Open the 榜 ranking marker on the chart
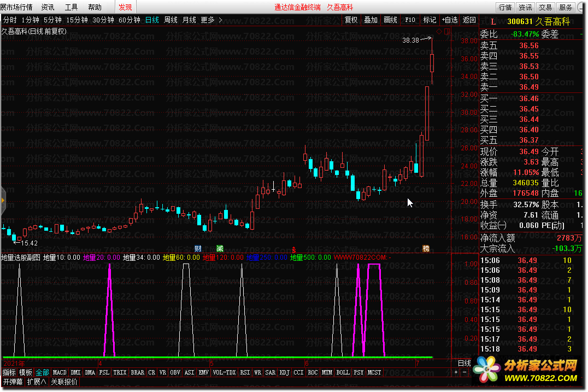 pyautogui.click(x=426, y=248)
